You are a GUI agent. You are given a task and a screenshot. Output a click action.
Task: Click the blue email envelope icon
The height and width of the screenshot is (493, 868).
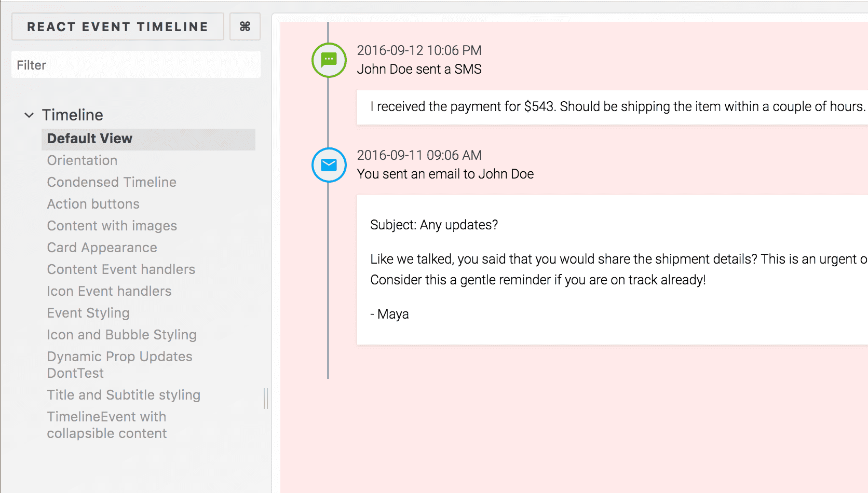[329, 165]
